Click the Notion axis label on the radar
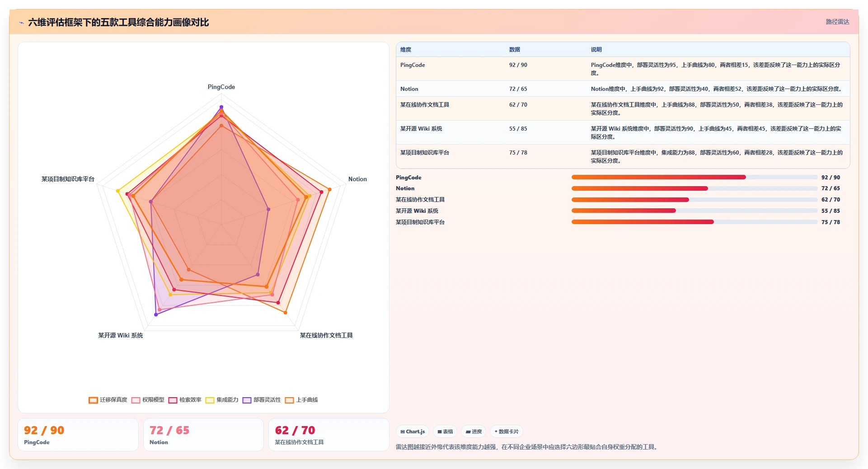This screenshot has height=469, width=868. tap(357, 179)
